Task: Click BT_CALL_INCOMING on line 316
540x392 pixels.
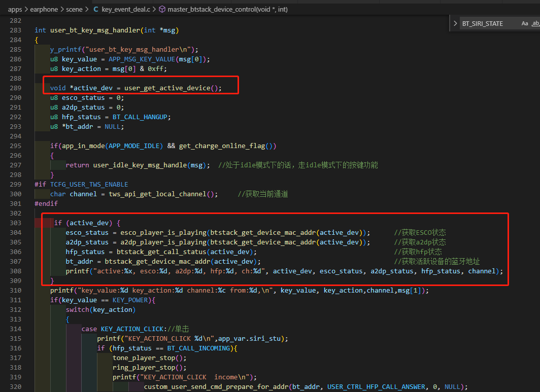Action: coord(199,348)
